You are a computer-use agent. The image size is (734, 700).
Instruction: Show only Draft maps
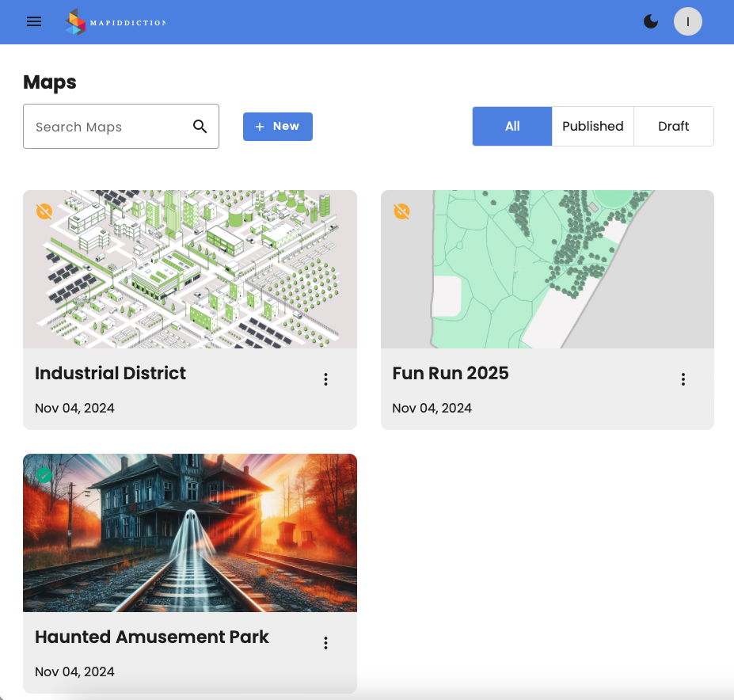(674, 127)
